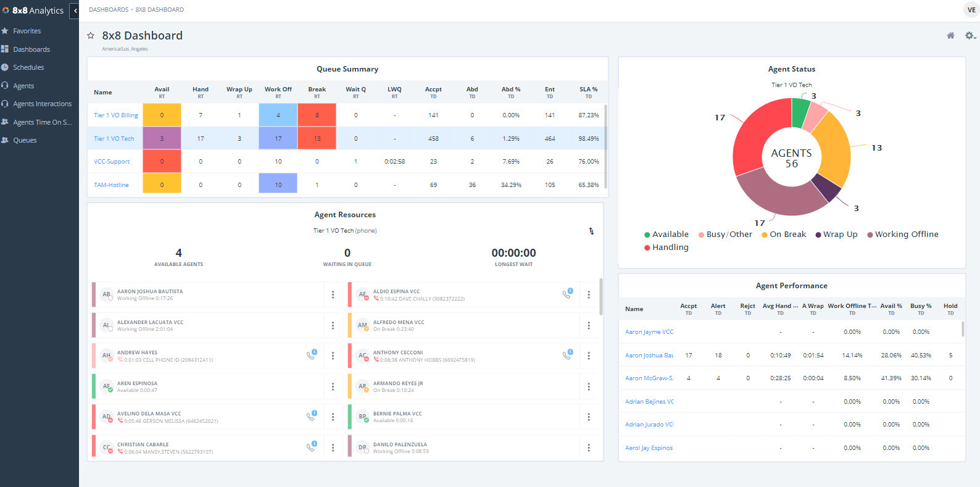Open options menu for Aren Espinosa
This screenshot has width=980, height=487.
(x=333, y=386)
